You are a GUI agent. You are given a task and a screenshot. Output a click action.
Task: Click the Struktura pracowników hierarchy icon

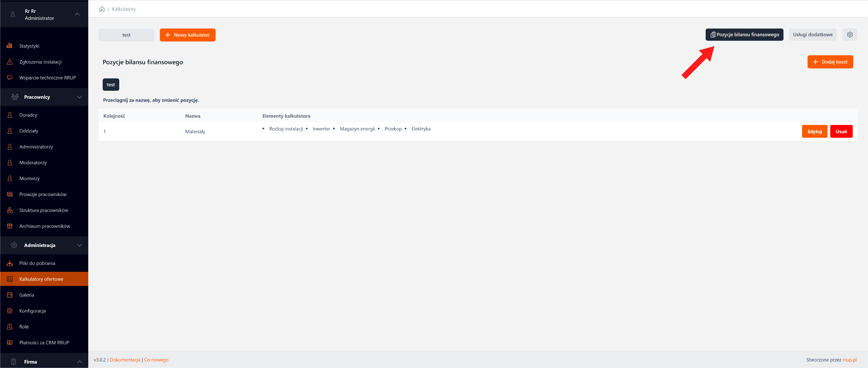[9, 210]
